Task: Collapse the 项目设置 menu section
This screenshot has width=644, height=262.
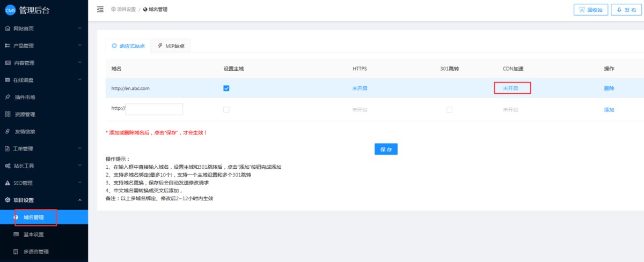Action: tap(43, 200)
